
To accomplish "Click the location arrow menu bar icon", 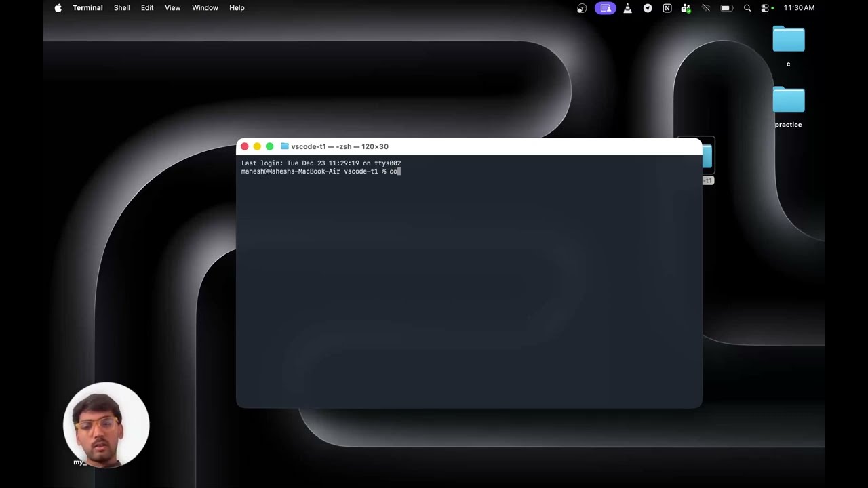I will pos(648,8).
